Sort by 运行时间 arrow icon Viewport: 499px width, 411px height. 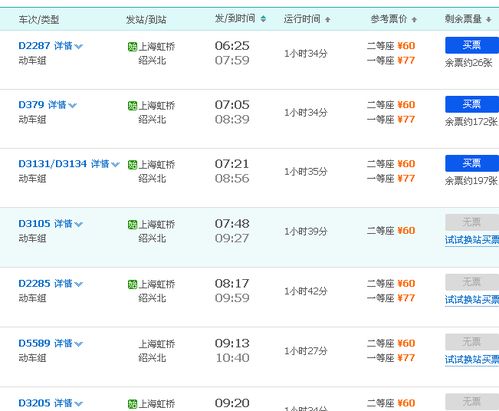point(328,20)
